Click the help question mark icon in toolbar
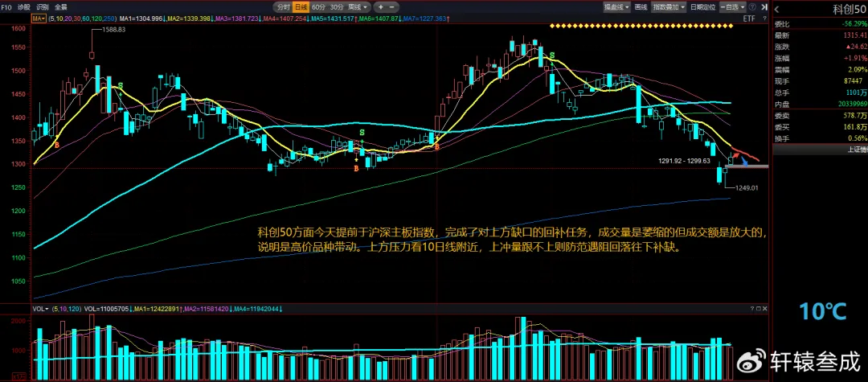The height and width of the screenshot is (382, 868). click(753, 7)
